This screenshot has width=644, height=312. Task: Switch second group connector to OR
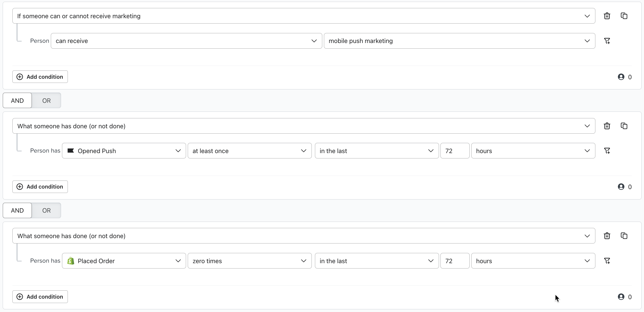tap(46, 210)
